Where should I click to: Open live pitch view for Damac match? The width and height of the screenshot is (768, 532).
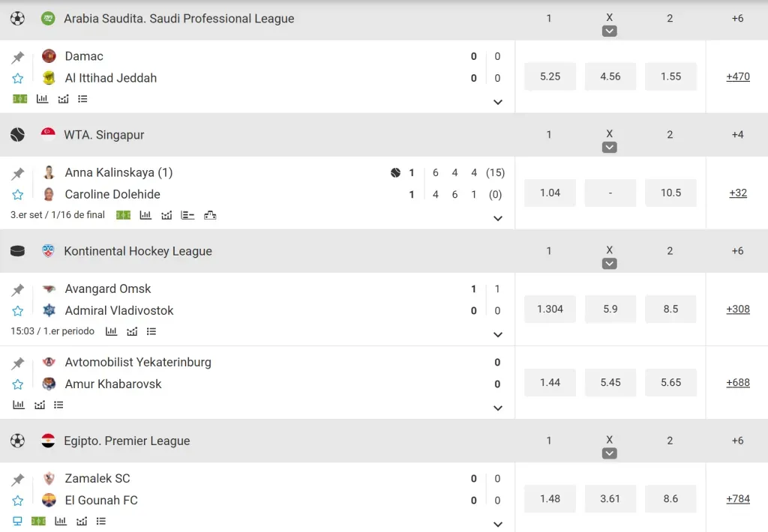click(19, 99)
